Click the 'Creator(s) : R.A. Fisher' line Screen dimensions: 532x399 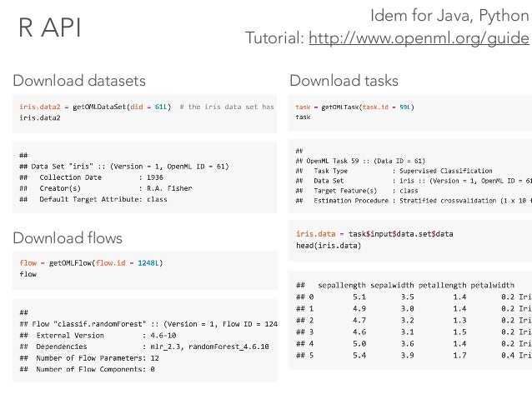coord(106,188)
